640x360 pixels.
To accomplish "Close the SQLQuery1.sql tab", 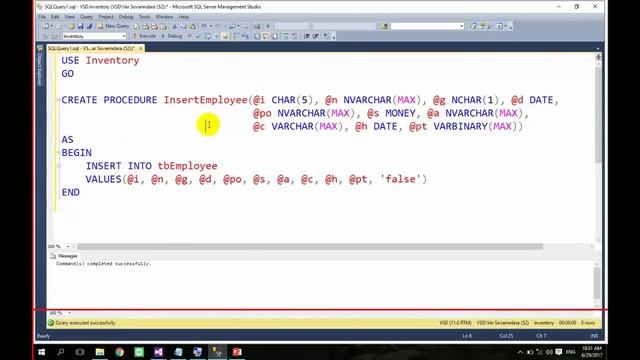I will click(141, 48).
